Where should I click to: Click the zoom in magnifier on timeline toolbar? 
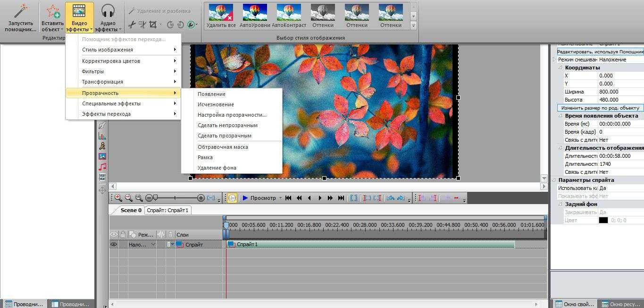pos(118,198)
